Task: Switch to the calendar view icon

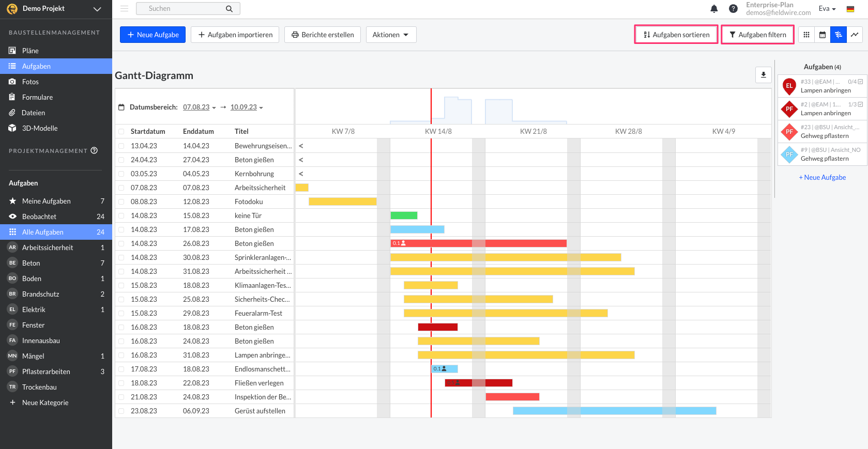Action: pyautogui.click(x=823, y=35)
